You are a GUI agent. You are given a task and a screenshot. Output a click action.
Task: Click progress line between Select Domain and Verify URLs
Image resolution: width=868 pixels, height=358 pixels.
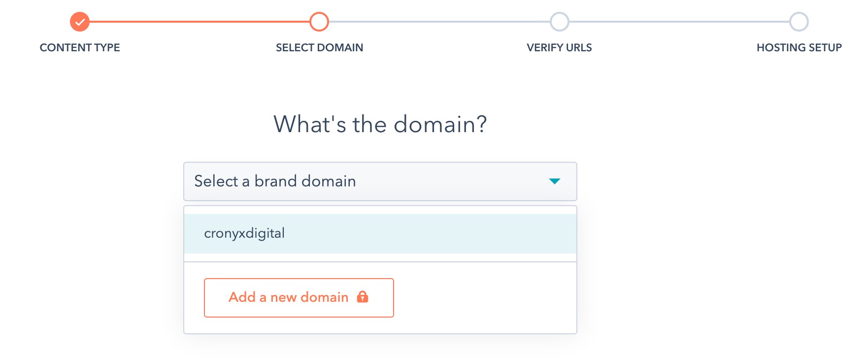439,22
